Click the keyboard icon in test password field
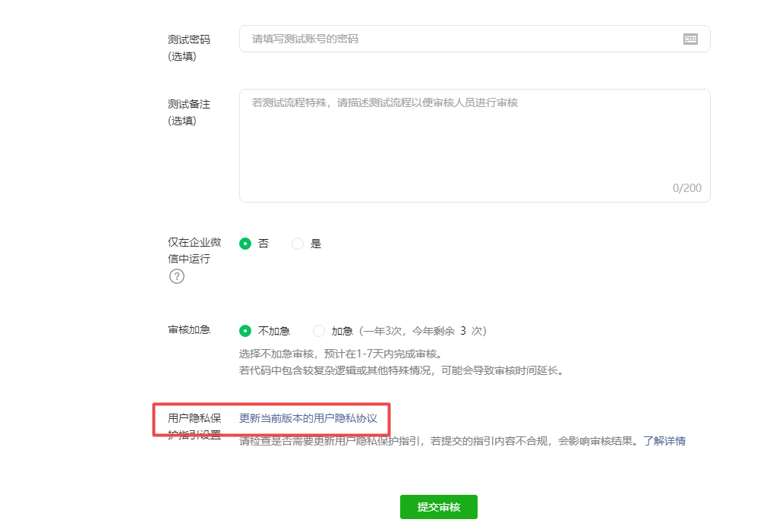Image resolution: width=773 pixels, height=532 pixels. 690,39
